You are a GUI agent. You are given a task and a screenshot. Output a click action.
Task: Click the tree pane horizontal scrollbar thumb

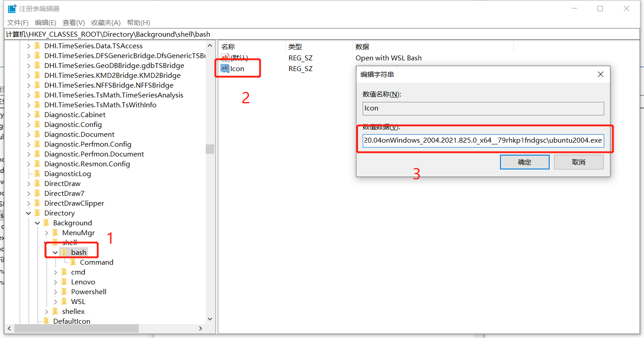[76, 328]
